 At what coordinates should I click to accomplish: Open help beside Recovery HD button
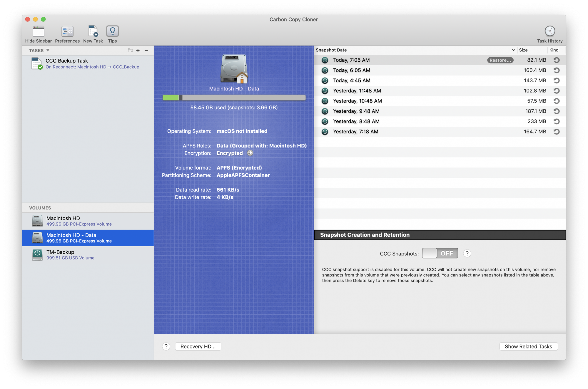pos(166,346)
